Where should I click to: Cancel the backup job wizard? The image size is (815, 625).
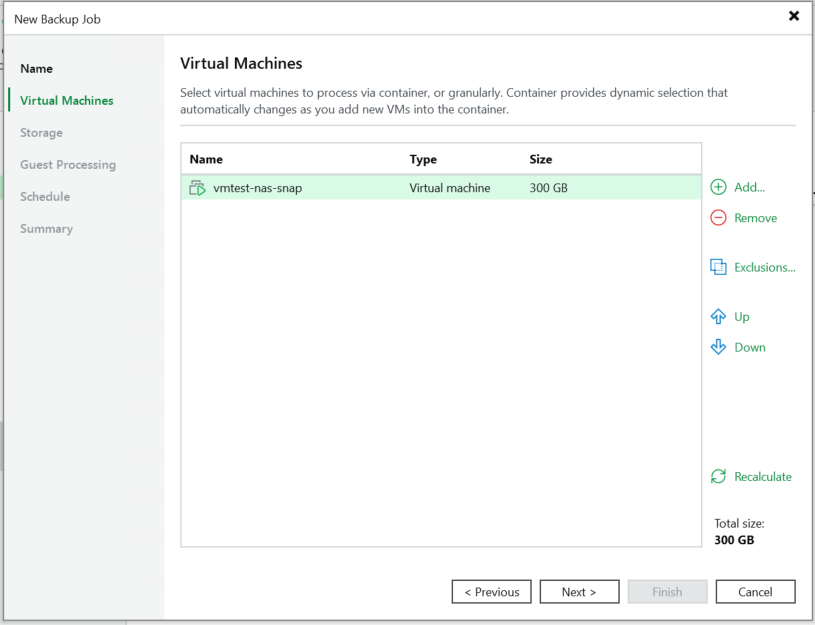755,592
